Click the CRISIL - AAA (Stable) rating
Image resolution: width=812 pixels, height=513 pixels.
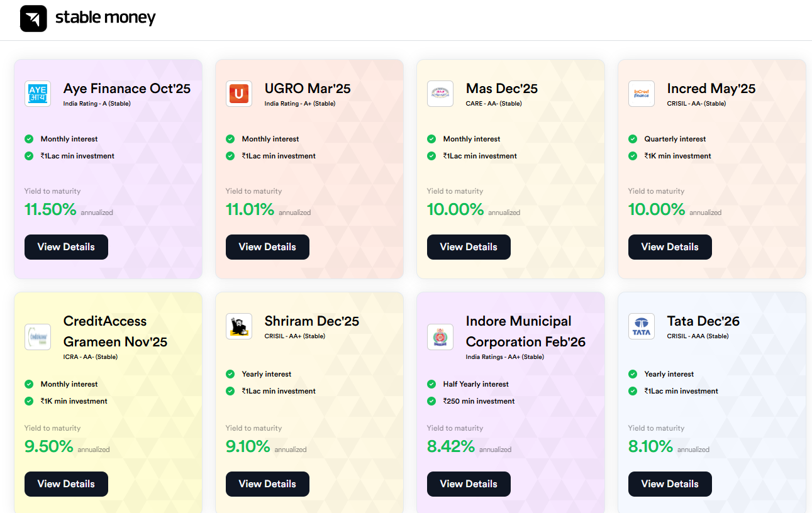(x=698, y=336)
